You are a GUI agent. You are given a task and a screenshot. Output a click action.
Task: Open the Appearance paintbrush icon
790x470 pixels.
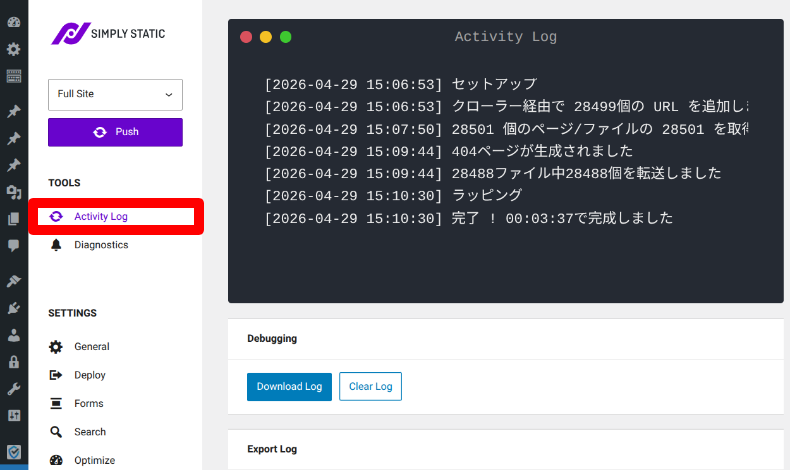coord(14,281)
